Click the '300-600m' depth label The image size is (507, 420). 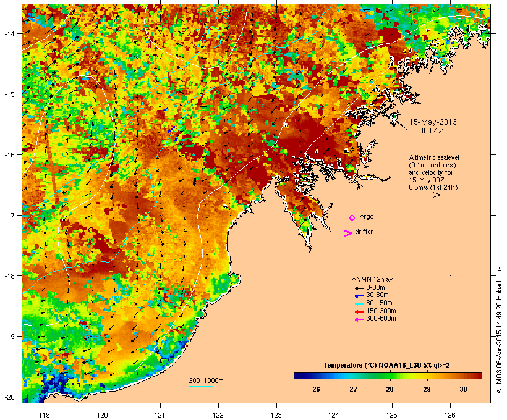click(x=381, y=319)
